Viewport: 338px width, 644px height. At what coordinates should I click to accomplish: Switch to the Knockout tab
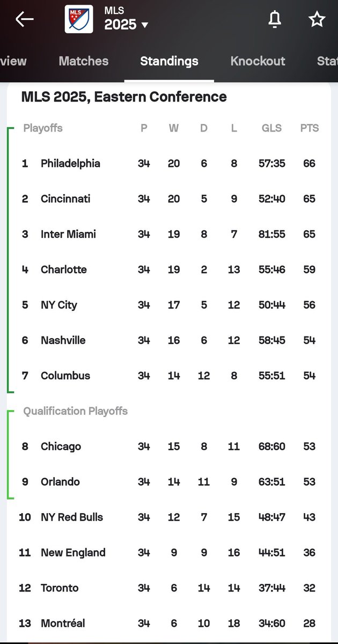[x=258, y=61]
